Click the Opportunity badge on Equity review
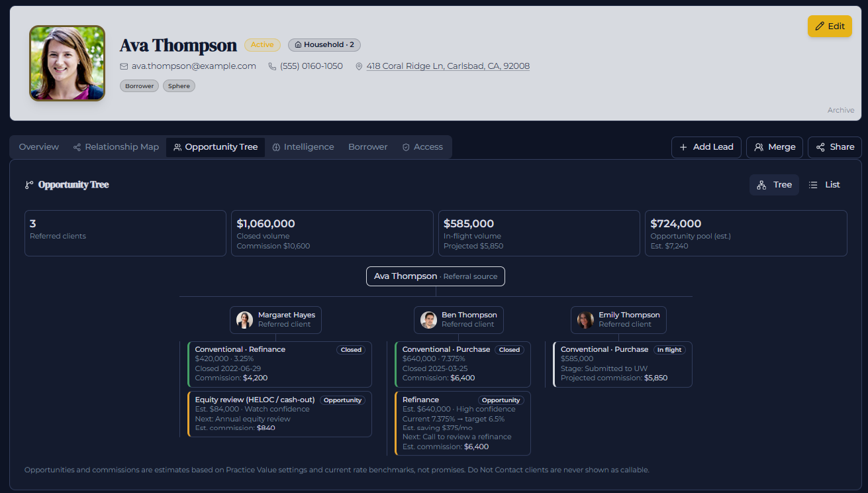 click(342, 400)
